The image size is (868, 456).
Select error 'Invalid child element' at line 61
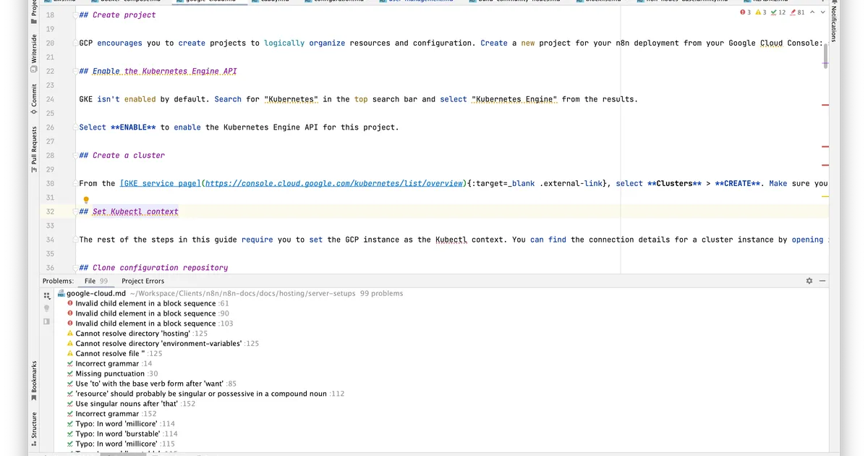click(x=148, y=303)
